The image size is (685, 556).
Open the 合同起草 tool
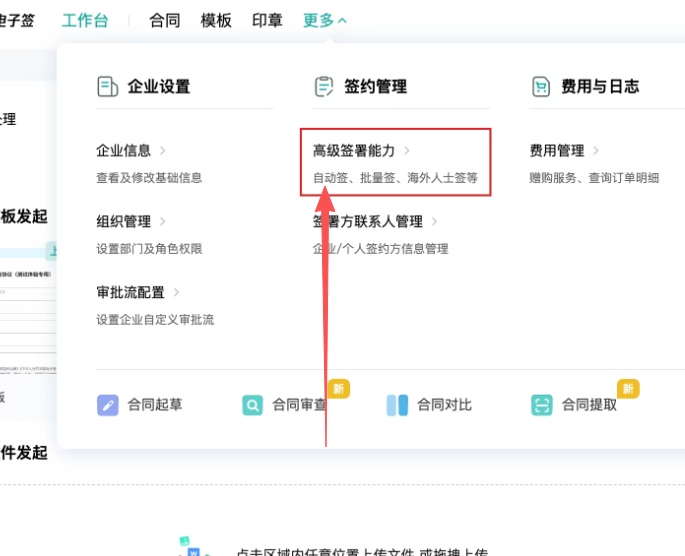[x=155, y=405]
